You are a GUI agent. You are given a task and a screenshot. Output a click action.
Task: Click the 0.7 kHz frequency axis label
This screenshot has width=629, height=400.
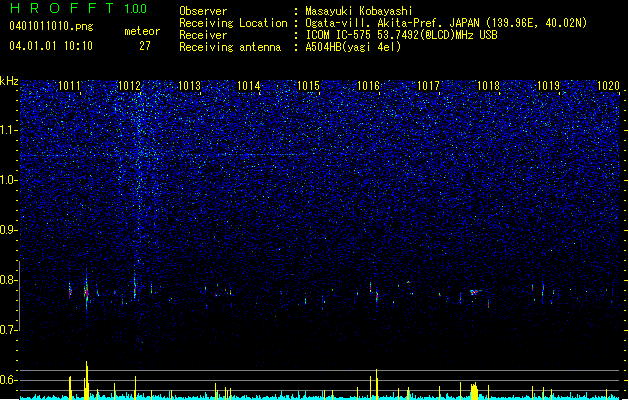8,330
